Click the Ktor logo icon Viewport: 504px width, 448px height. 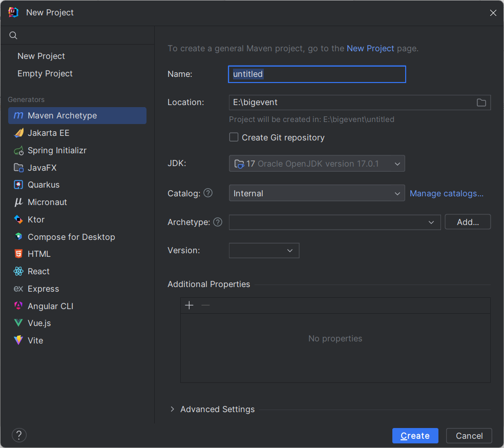click(18, 219)
